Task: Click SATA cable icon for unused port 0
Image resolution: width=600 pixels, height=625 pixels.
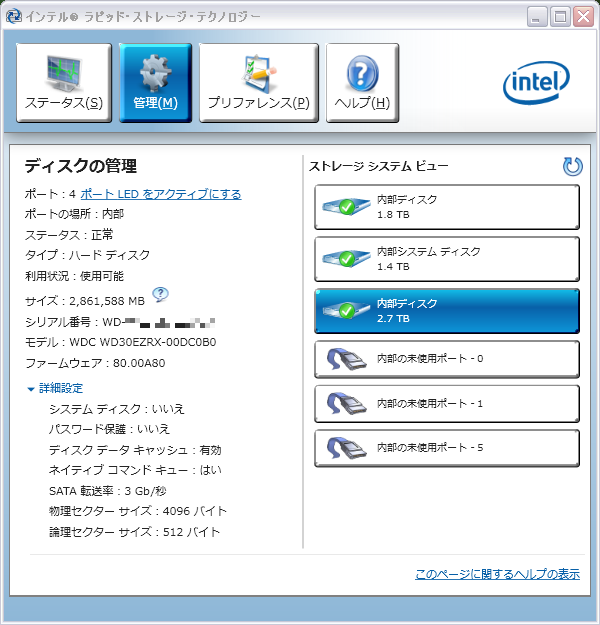Action: coord(346,359)
